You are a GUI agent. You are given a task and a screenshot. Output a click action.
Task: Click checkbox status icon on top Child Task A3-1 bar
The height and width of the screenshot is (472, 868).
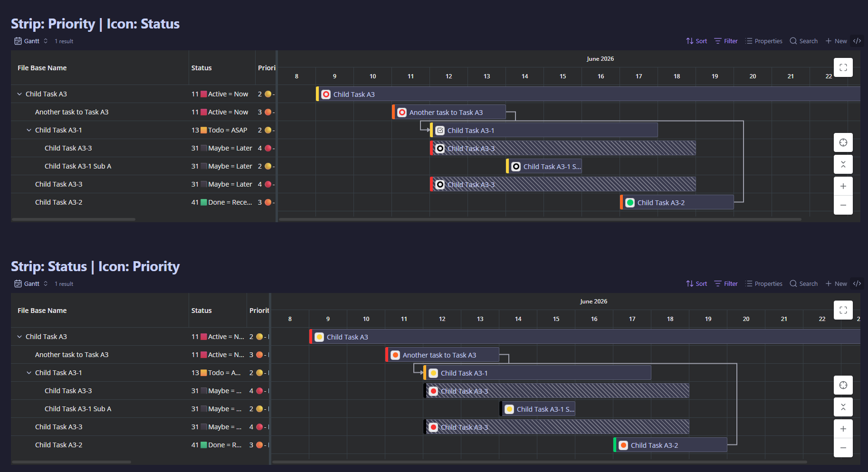[440, 131]
